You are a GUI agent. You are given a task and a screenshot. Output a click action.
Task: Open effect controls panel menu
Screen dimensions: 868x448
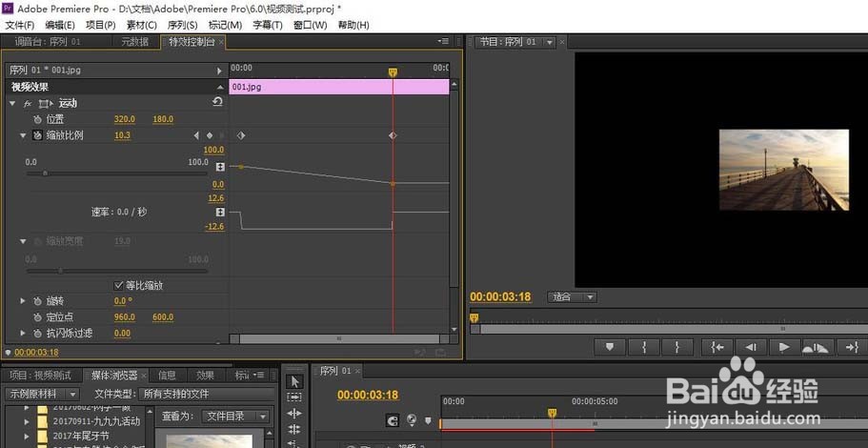443,41
